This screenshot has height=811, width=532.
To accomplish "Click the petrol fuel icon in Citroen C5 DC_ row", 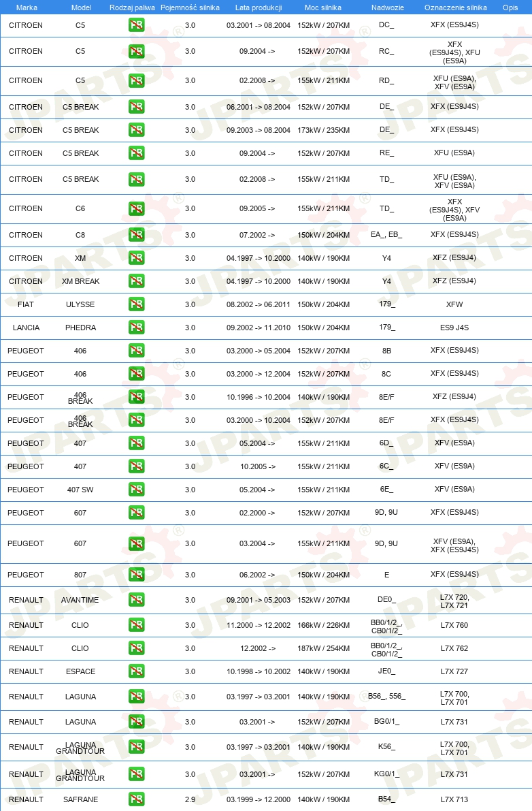I will point(136,25).
